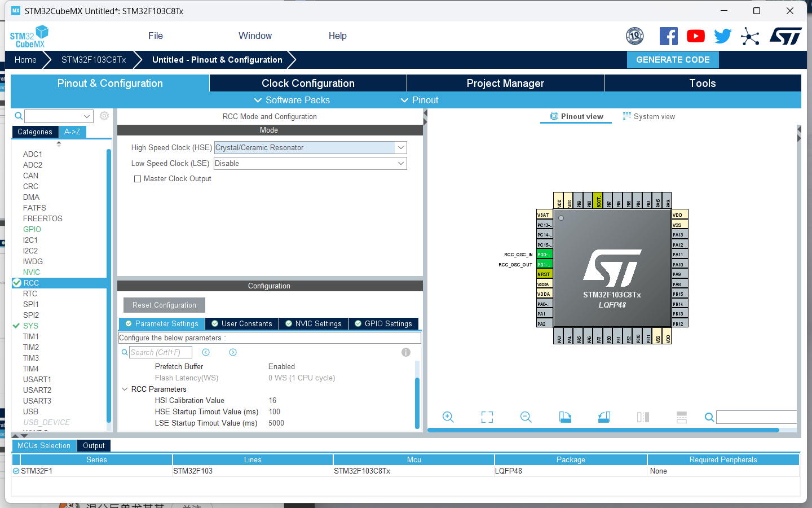Zoom out of the chip pinout
812x508 pixels.
pos(526,417)
